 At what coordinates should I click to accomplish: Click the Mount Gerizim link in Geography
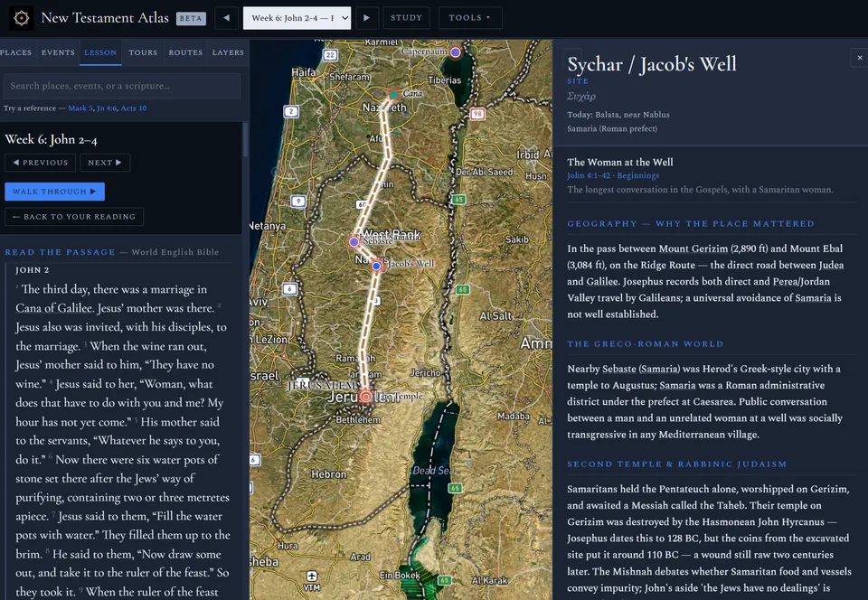tap(693, 248)
